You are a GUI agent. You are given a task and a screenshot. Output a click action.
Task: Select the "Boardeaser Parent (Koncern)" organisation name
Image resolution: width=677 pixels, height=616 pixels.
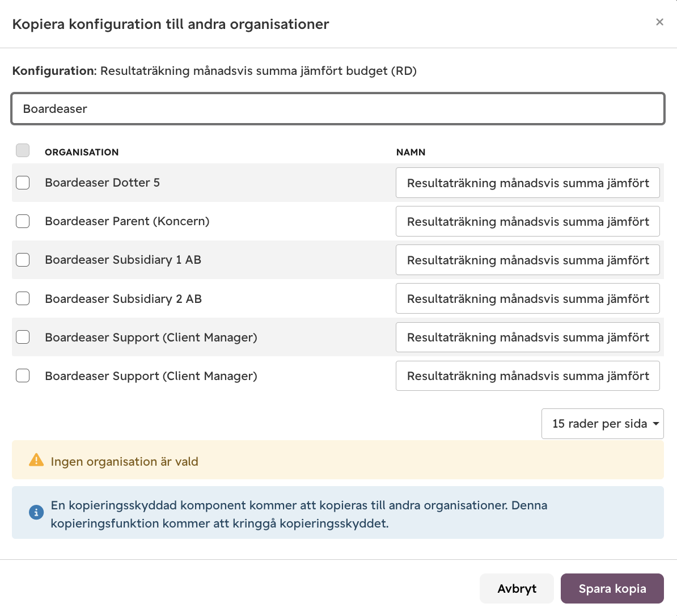click(x=128, y=221)
